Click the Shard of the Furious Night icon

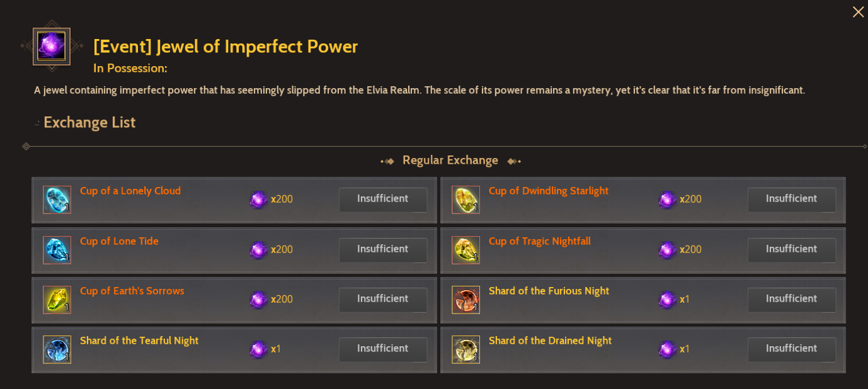pyautogui.click(x=465, y=300)
